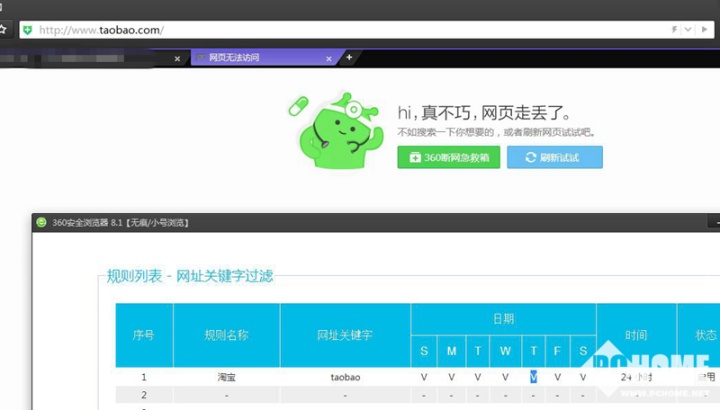Click the 360 browser logo in second window

(41, 222)
